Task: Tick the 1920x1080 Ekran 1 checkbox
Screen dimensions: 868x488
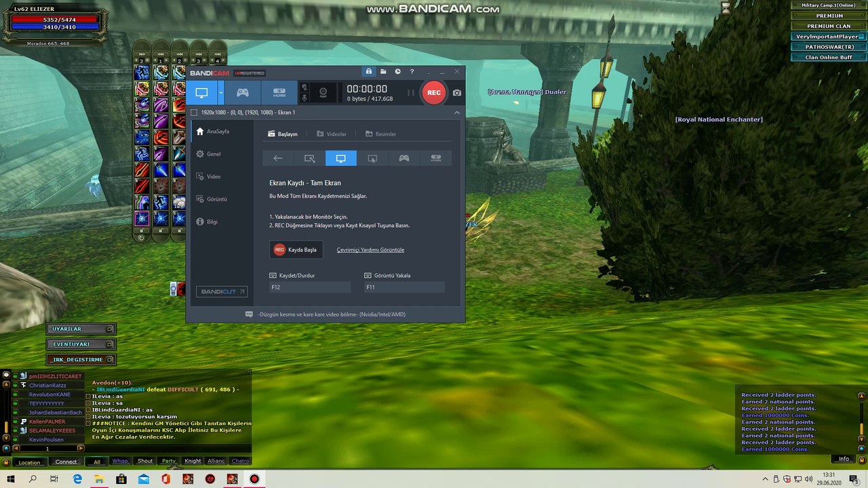Action: tap(194, 113)
